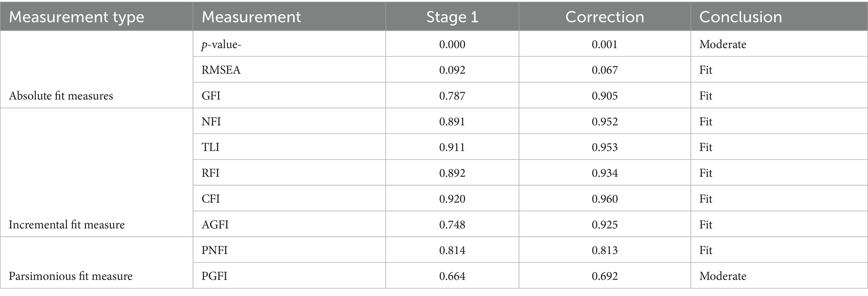The width and height of the screenshot is (868, 296).
Task: Click the Conclusion column header
Action: (740, 17)
